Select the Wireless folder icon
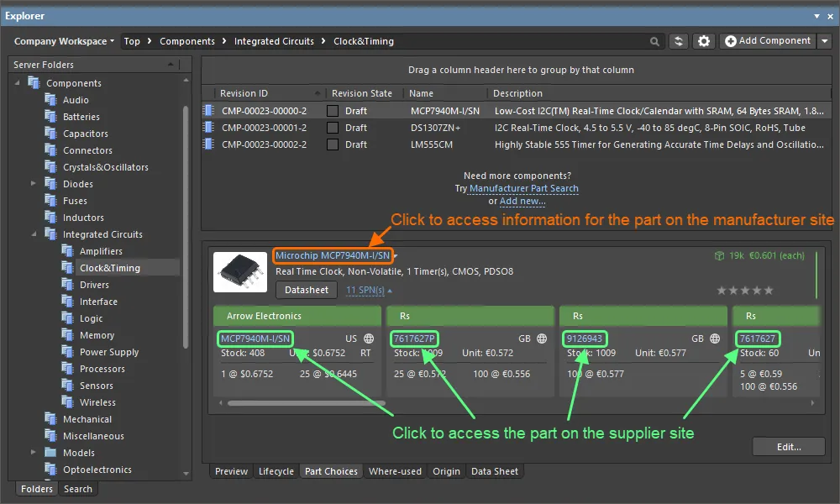840x504 pixels. (67, 402)
